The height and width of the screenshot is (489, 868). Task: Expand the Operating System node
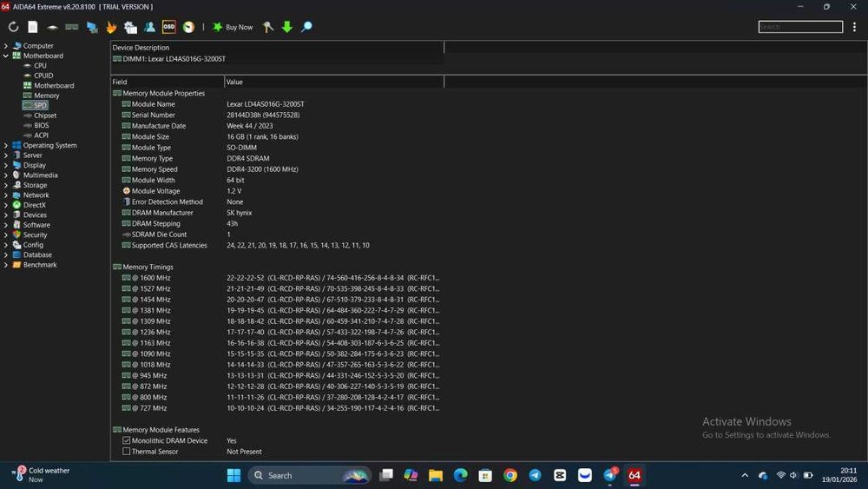coord(6,146)
